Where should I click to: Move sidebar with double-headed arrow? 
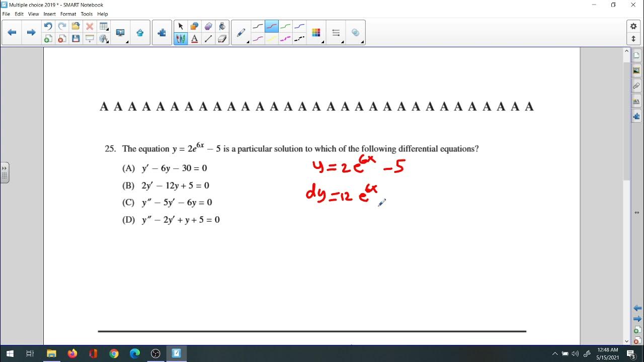[x=636, y=213]
